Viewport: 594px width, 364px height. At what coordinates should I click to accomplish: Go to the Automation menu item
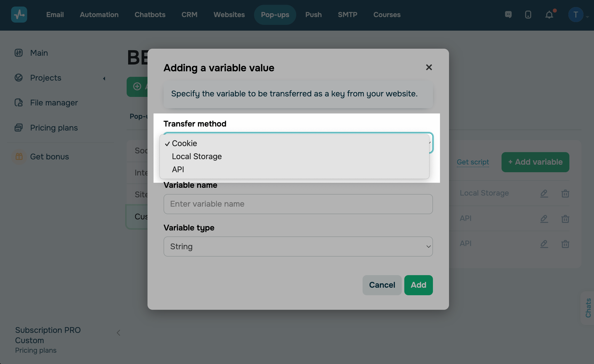coord(99,15)
